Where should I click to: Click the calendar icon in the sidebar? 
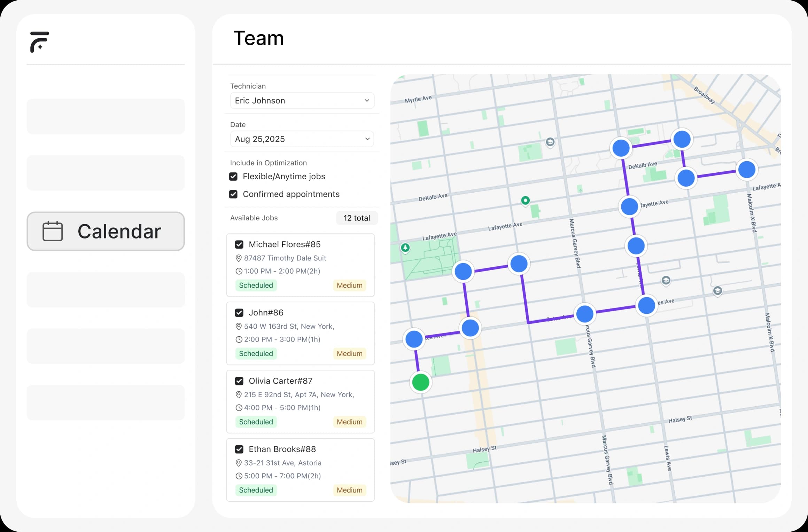(53, 231)
